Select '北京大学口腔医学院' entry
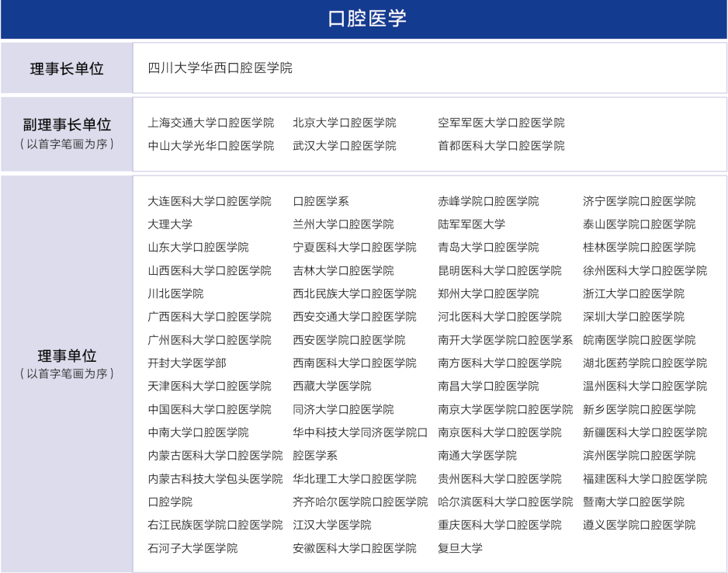This screenshot has width=728, height=573. pyautogui.click(x=345, y=123)
